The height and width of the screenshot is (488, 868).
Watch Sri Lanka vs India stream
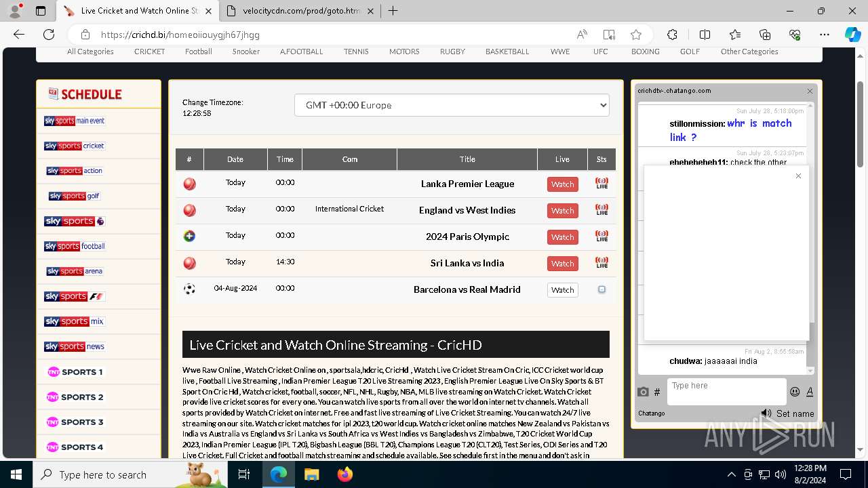(562, 263)
